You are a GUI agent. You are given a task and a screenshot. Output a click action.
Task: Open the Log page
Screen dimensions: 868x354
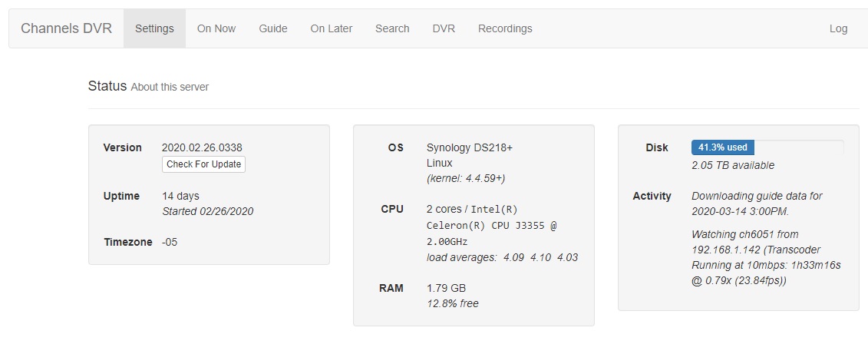pyautogui.click(x=838, y=28)
